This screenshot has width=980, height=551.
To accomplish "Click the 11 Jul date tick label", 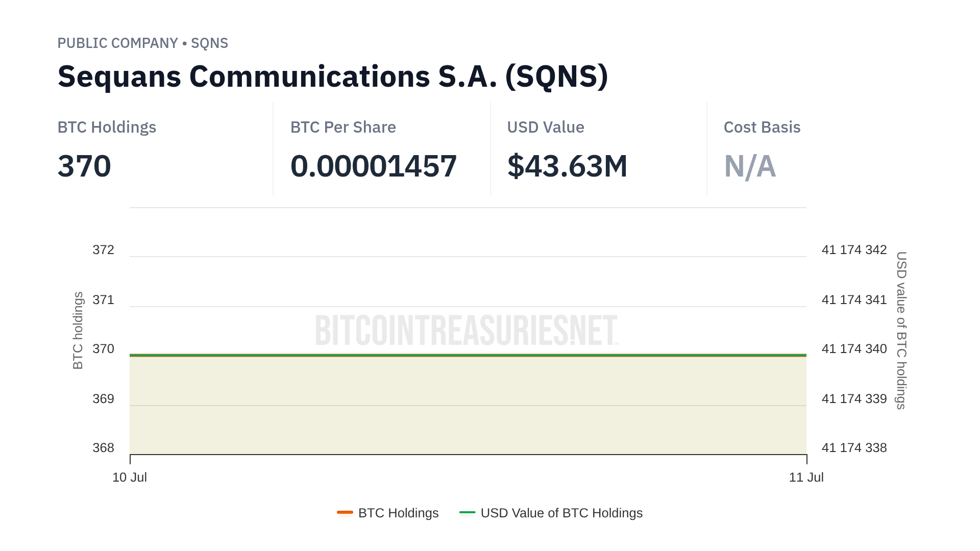I will point(806,478).
